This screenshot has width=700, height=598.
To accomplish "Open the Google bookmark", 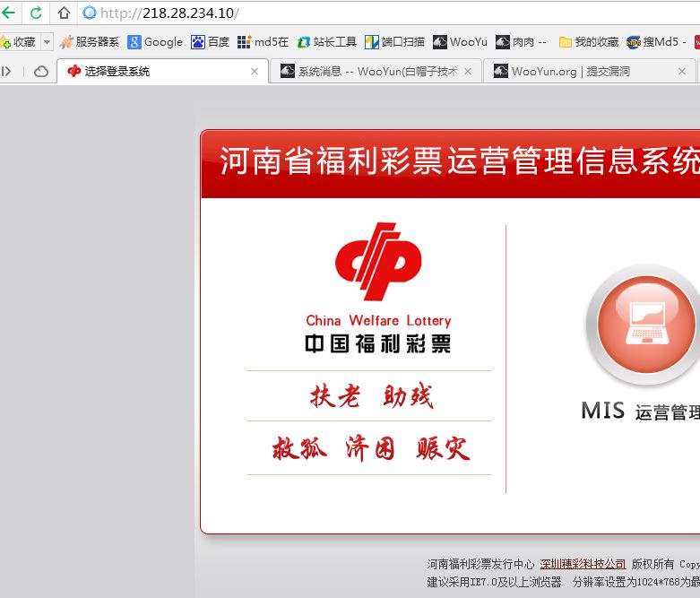I will tap(155, 42).
